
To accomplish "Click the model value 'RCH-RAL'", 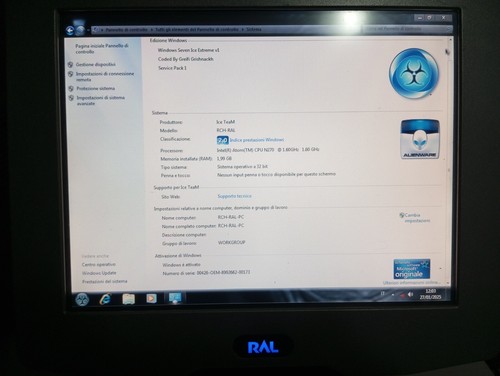I will 226,130.
